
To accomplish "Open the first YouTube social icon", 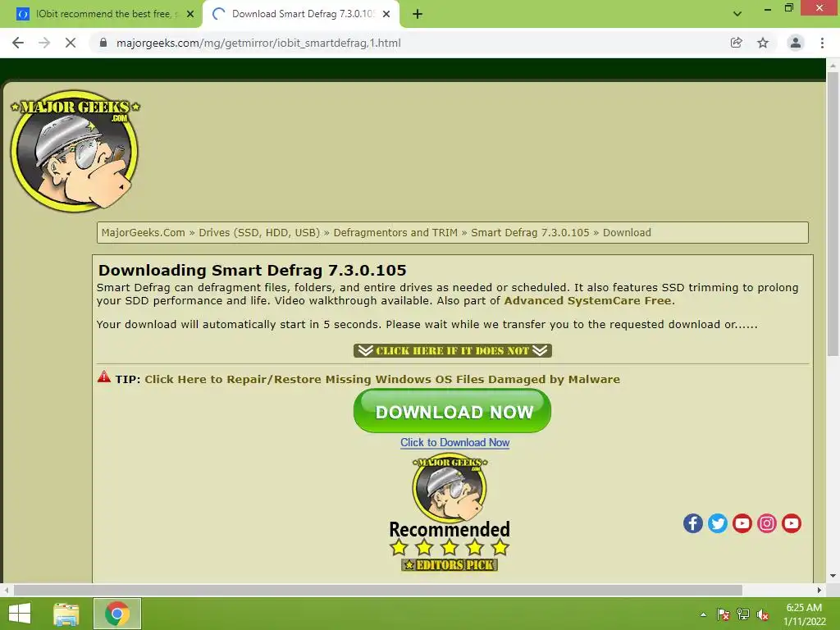I will [742, 523].
